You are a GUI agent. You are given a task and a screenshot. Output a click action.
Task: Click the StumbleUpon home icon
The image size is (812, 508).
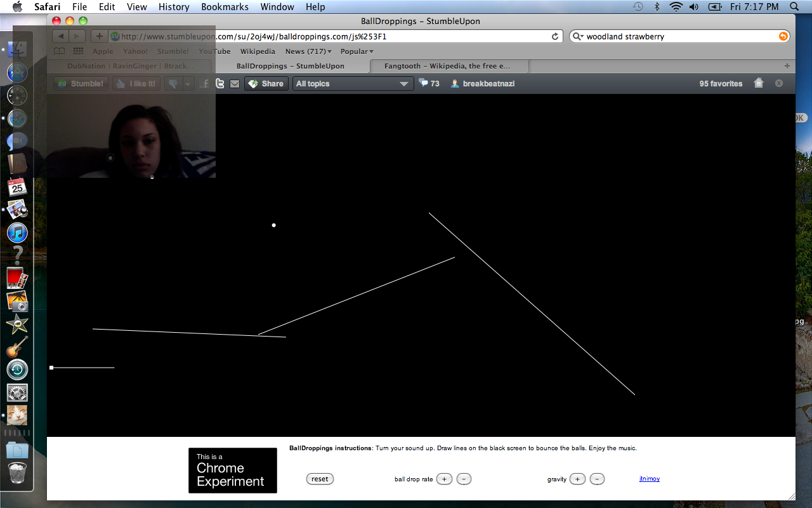(x=758, y=83)
